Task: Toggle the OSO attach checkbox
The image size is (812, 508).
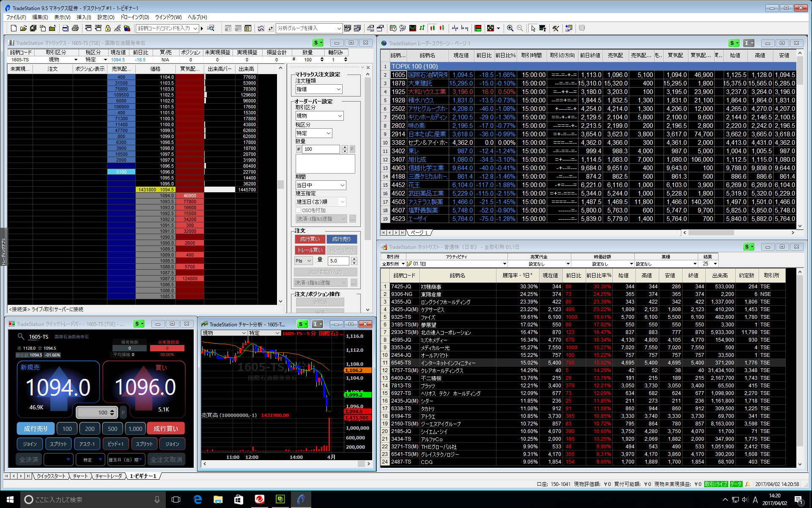Action: point(298,210)
